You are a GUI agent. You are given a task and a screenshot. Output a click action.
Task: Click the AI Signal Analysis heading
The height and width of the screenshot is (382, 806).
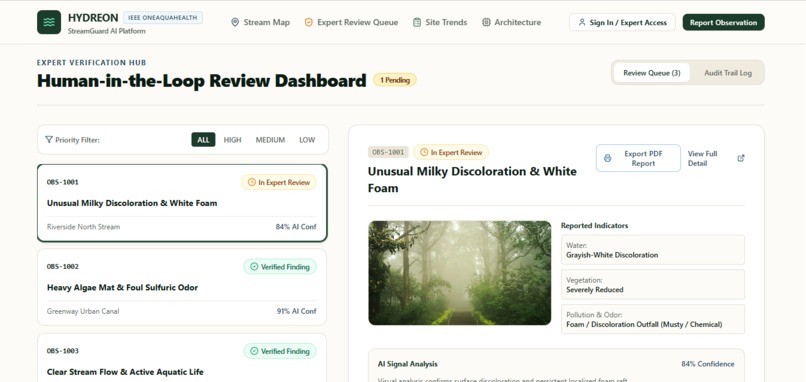[408, 363]
